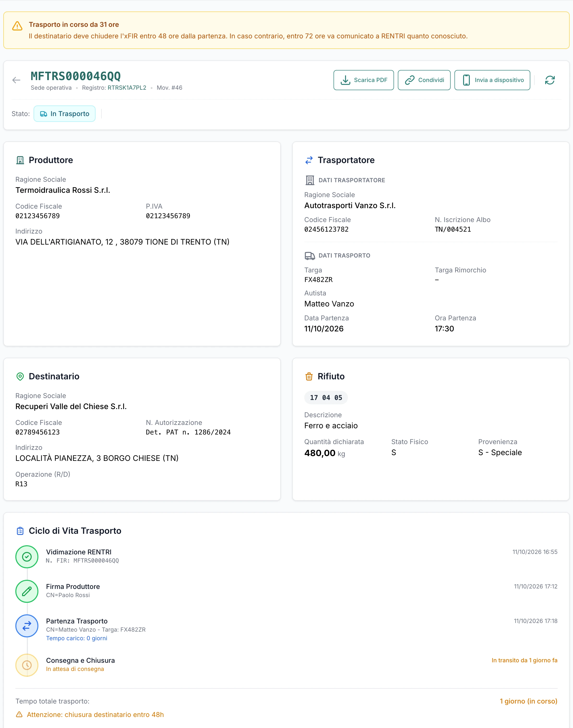Viewport: 573px width, 728px height.
Task: Click the 1 giorno (in corso) total time
Action: (528, 701)
